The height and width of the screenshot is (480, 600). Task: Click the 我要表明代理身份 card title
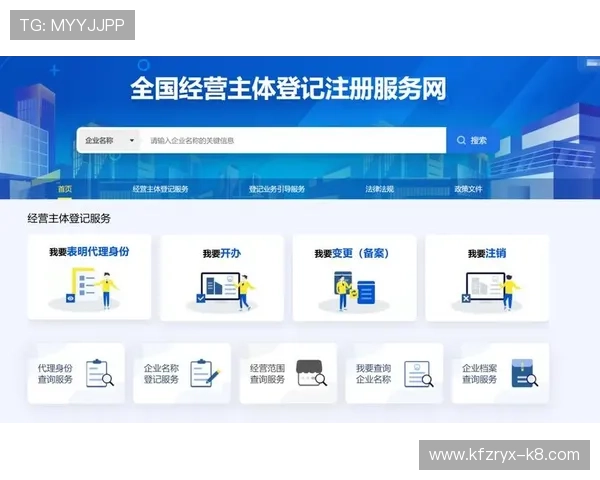click(89, 252)
